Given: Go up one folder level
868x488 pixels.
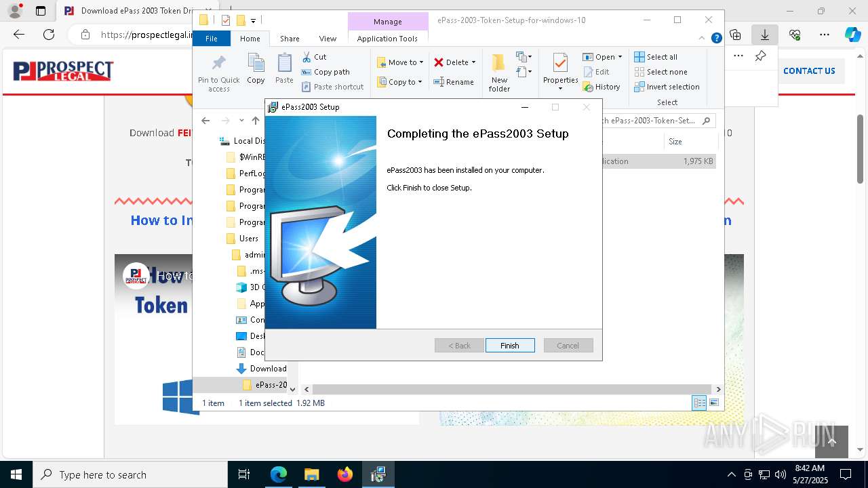Looking at the screenshot, I should click(x=256, y=121).
